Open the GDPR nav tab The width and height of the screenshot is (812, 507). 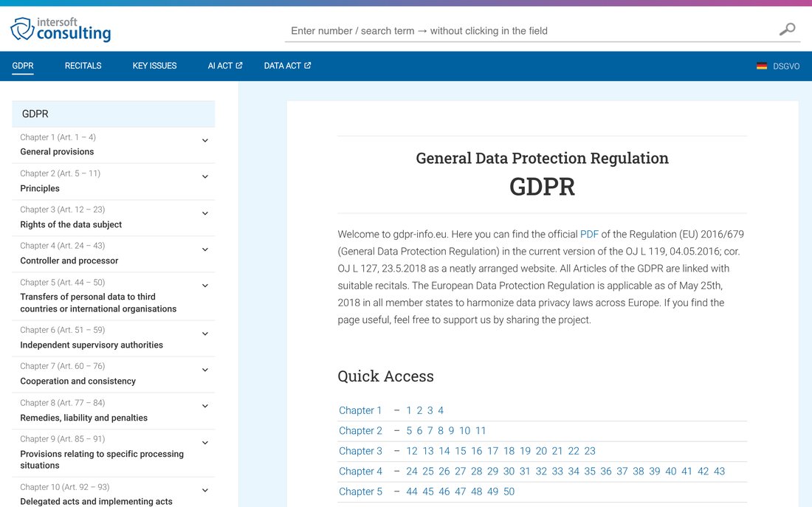(23, 66)
